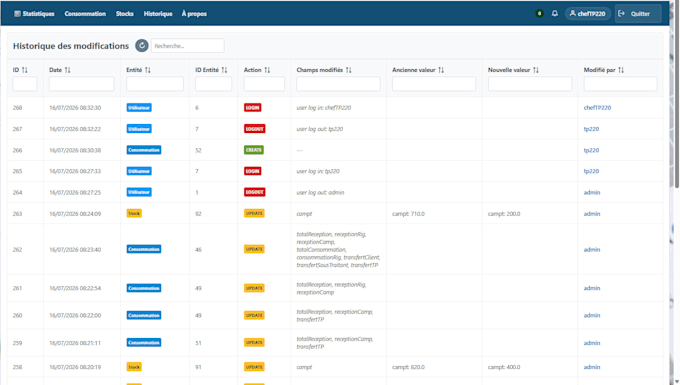Click the scrollbar down arrow

point(677,382)
